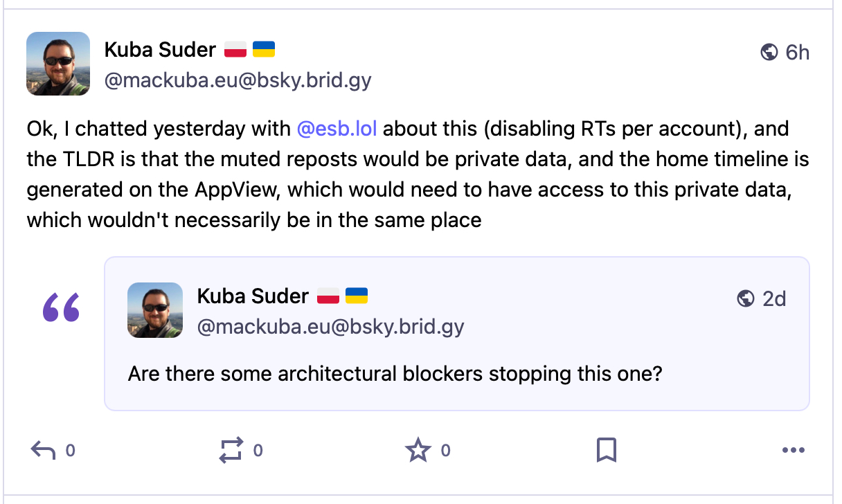Click the purple quotation mark icon
This screenshot has width=842, height=504.
pos(61,307)
